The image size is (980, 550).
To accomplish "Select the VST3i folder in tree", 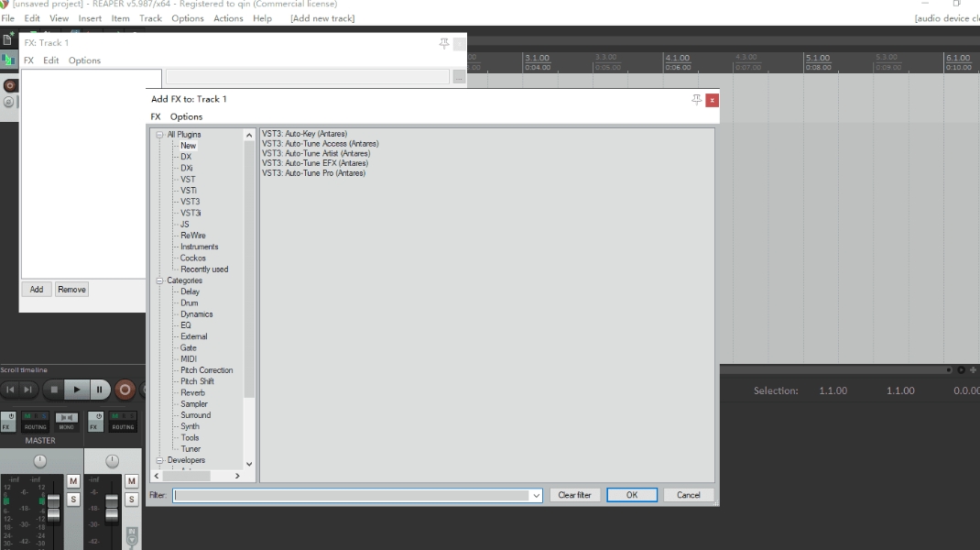I will (191, 214).
